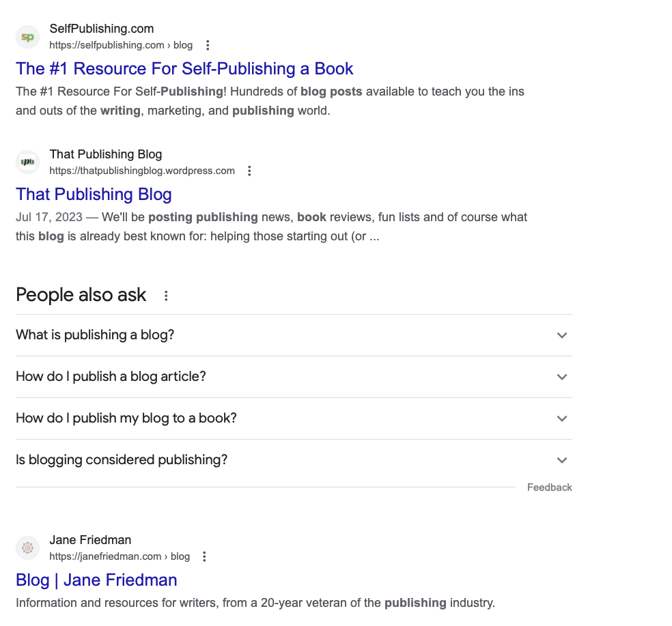672x626 pixels.
Task: Click the thatpublishingblog.wordpress.com URL text
Action: (142, 171)
